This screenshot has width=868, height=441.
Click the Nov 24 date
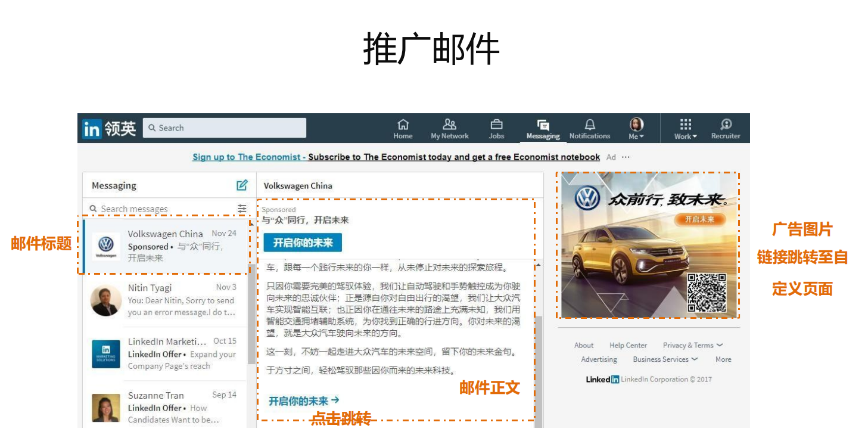pos(224,233)
